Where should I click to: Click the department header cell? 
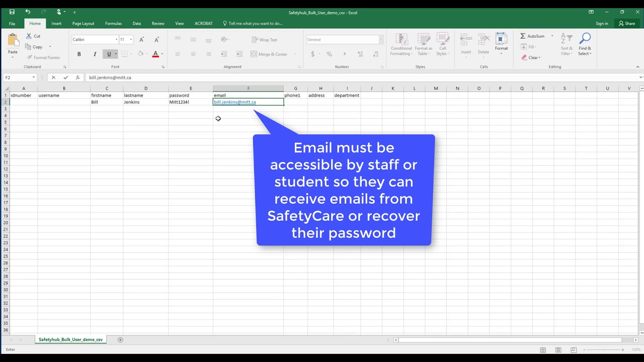(x=347, y=95)
